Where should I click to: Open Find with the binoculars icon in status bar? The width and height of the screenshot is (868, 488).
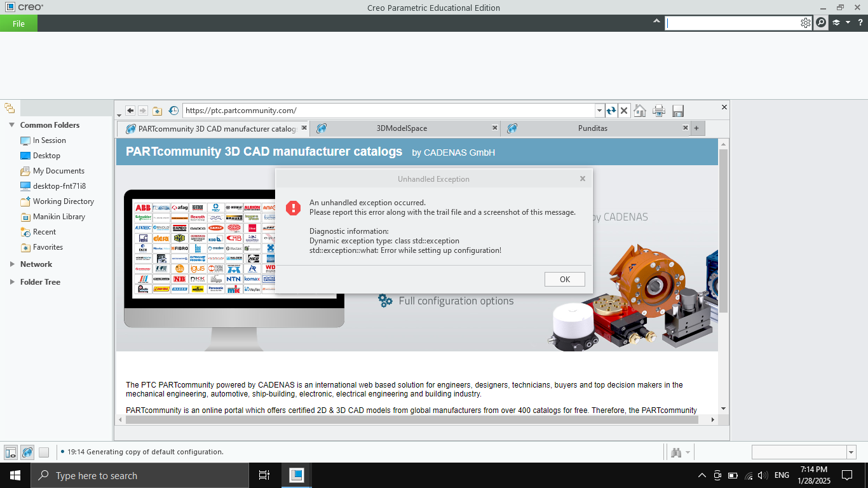point(675,452)
